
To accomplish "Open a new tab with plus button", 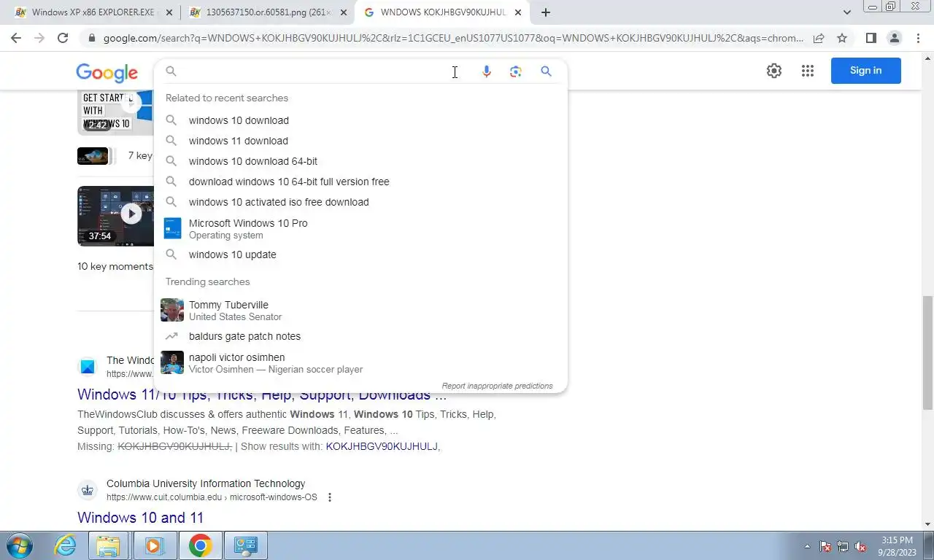I will pos(546,12).
